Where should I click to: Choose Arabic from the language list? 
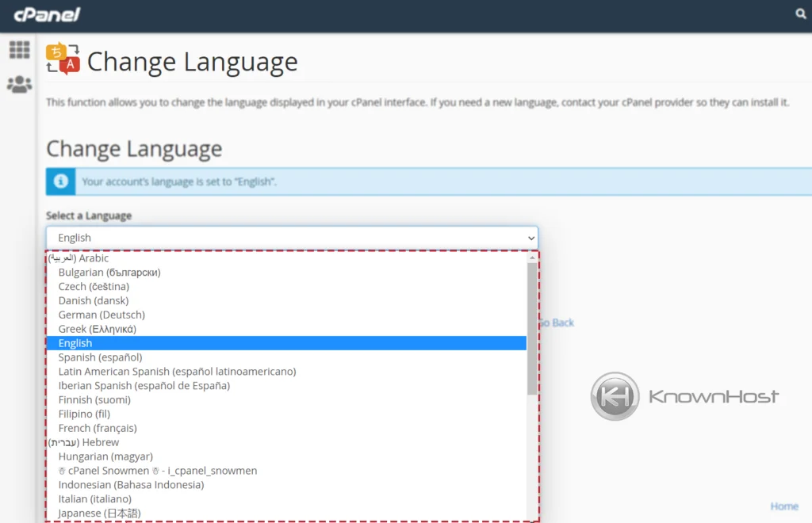pos(286,258)
